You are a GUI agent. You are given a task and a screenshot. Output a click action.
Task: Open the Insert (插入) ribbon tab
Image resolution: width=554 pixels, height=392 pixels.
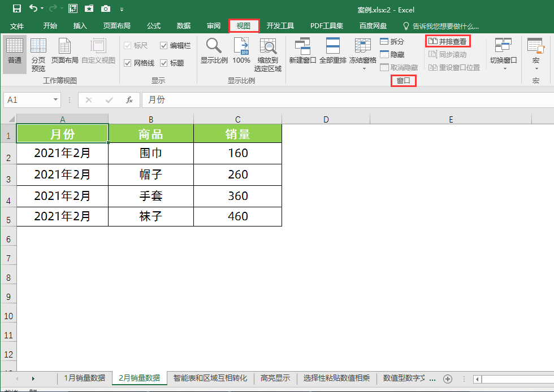point(80,25)
